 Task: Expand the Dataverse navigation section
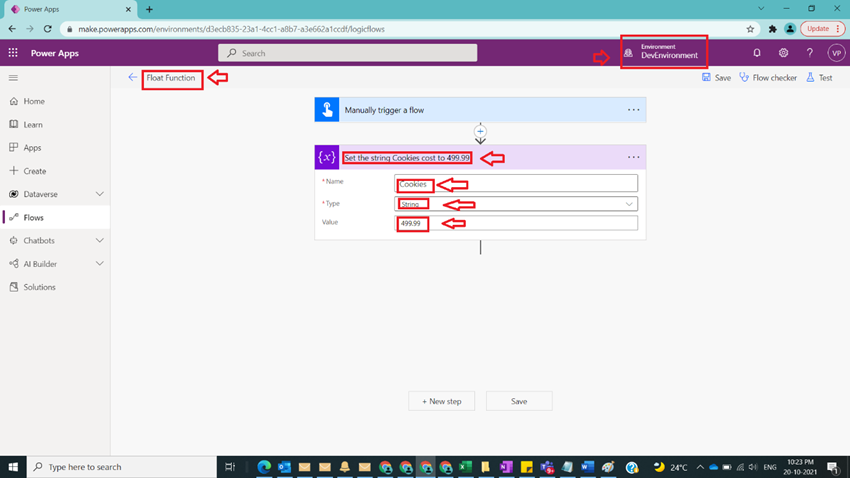click(x=100, y=194)
